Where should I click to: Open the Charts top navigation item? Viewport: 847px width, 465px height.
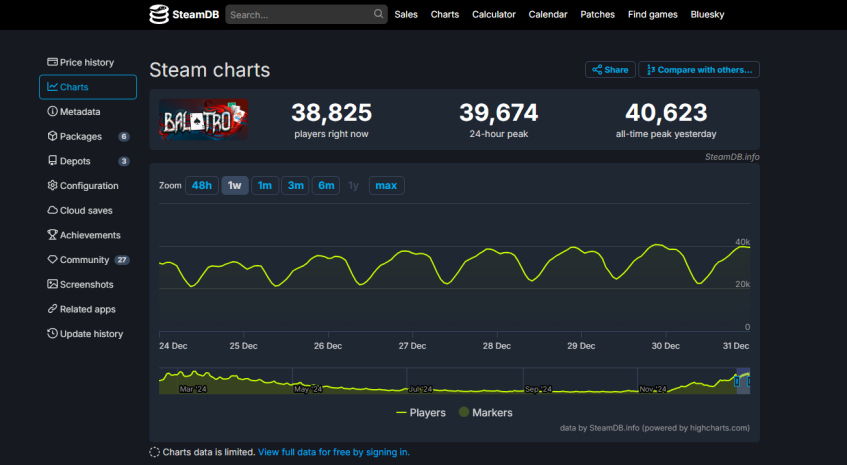pyautogui.click(x=445, y=15)
